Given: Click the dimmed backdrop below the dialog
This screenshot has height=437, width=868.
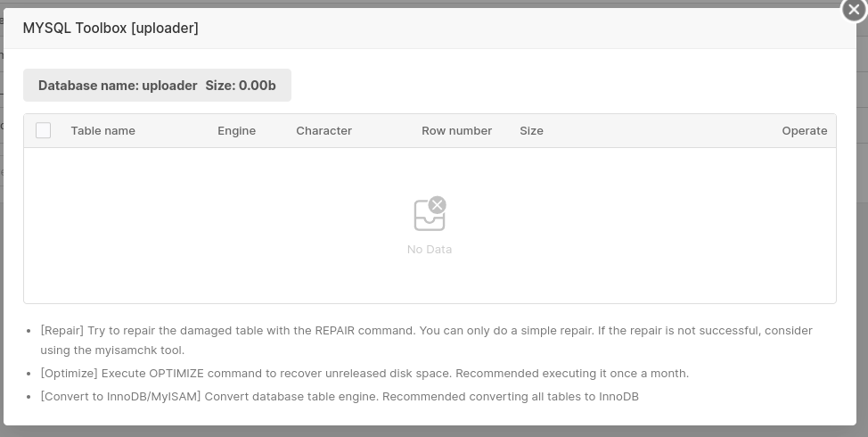Looking at the screenshot, I should (x=434, y=432).
